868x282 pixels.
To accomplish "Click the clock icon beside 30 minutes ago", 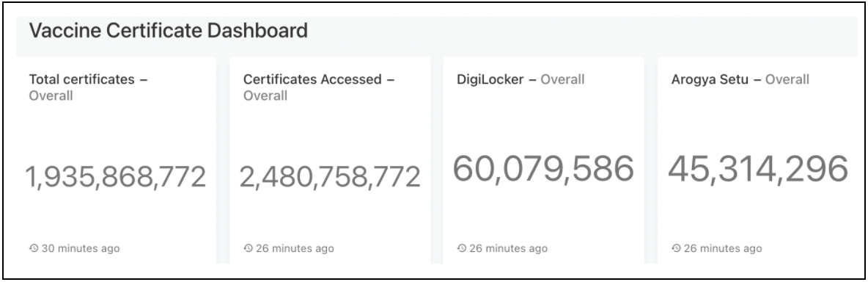I will (34, 248).
